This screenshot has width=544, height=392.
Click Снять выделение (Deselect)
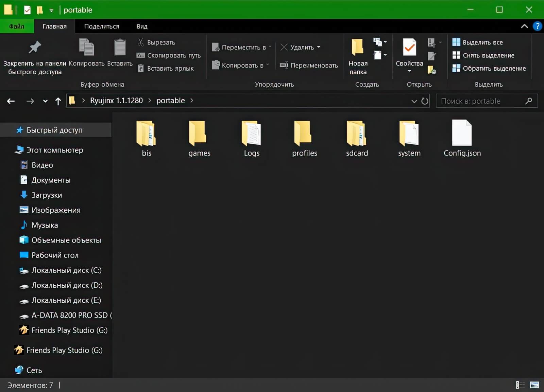click(483, 55)
